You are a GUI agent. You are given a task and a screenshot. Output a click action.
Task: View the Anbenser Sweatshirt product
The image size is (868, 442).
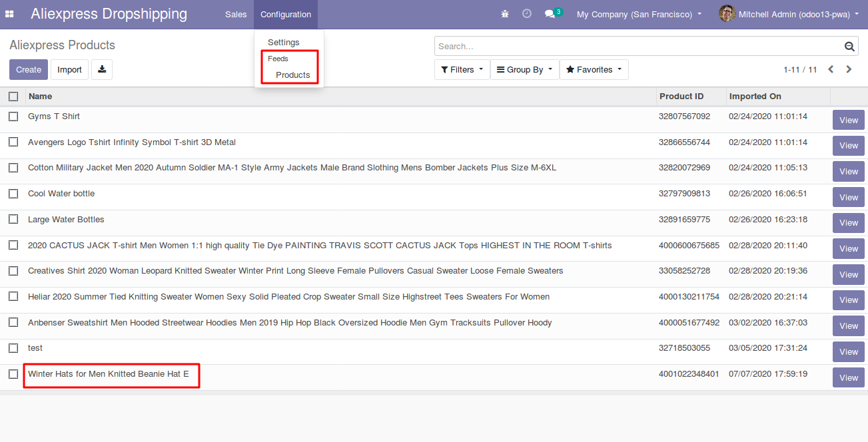(x=849, y=326)
